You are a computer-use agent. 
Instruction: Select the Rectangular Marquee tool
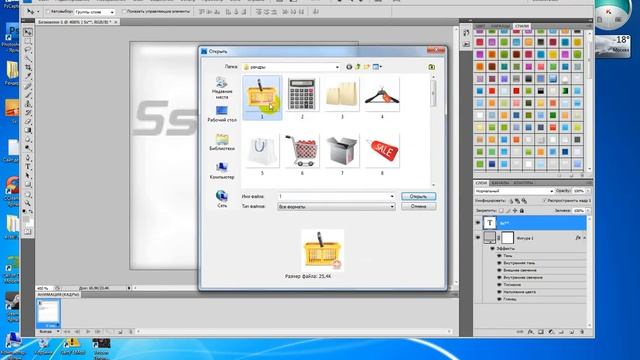tap(28, 41)
